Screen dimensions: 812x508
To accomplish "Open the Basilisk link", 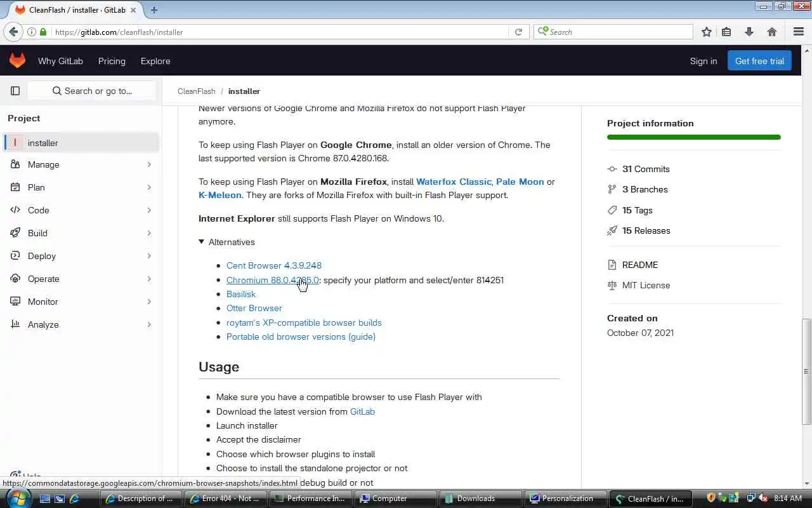I will [x=241, y=294].
